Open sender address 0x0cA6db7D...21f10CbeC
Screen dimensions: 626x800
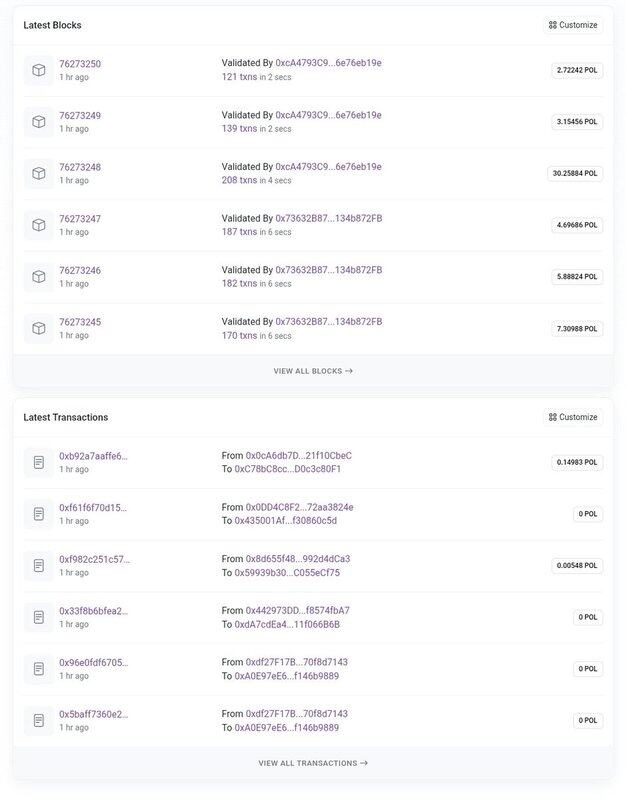(x=298, y=456)
